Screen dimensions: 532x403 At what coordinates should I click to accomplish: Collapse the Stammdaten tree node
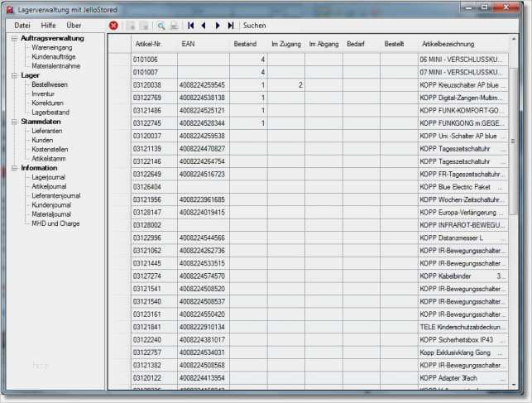click(x=14, y=122)
